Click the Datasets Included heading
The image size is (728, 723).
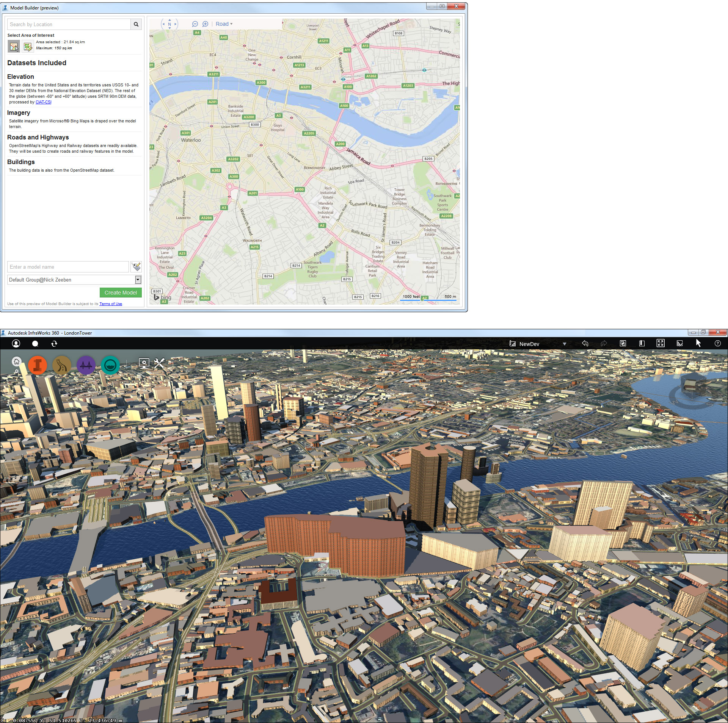[x=37, y=63]
